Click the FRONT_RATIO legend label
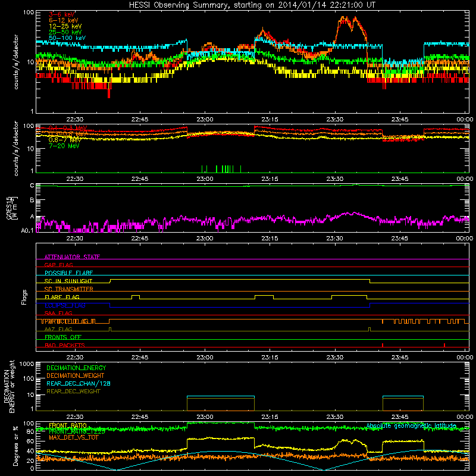Screen dimensions: 476x476 tap(68, 425)
